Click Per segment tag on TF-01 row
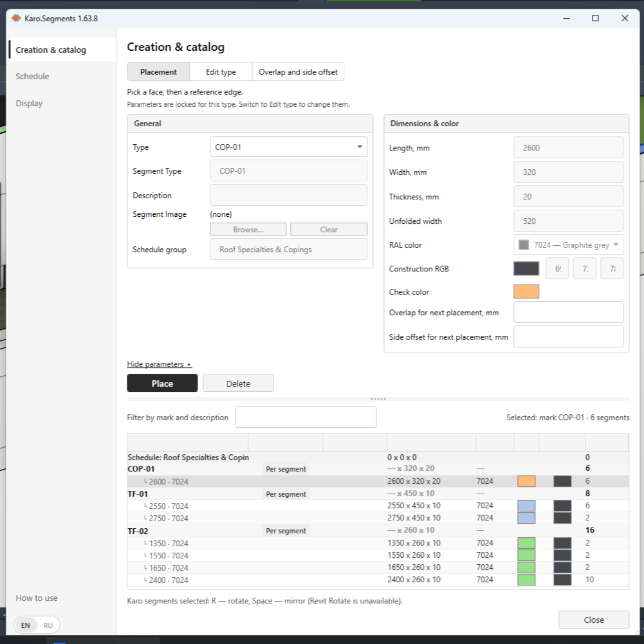The width and height of the screenshot is (644, 644). [x=286, y=493]
